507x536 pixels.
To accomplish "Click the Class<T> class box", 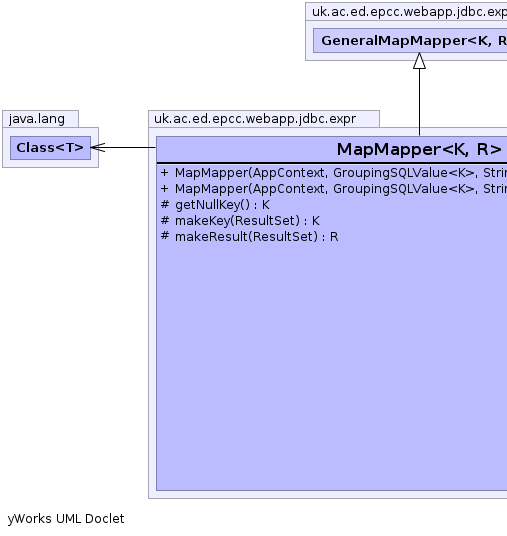I will (50, 148).
